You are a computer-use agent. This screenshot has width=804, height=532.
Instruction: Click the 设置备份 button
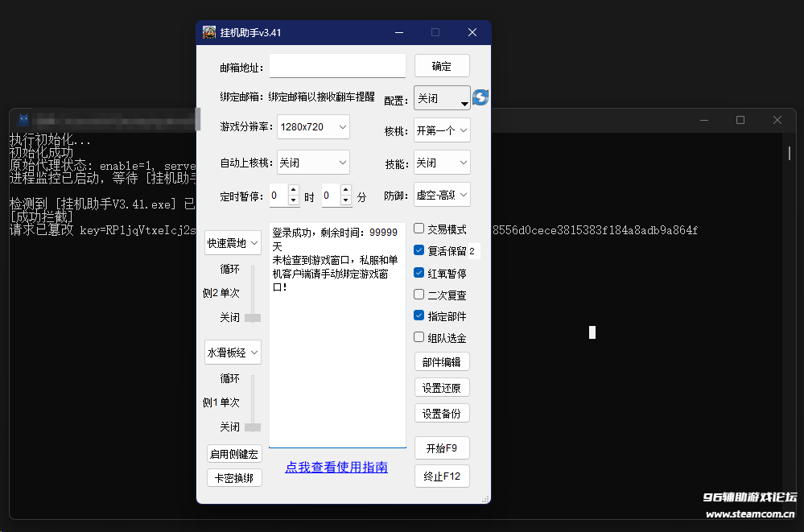[442, 414]
